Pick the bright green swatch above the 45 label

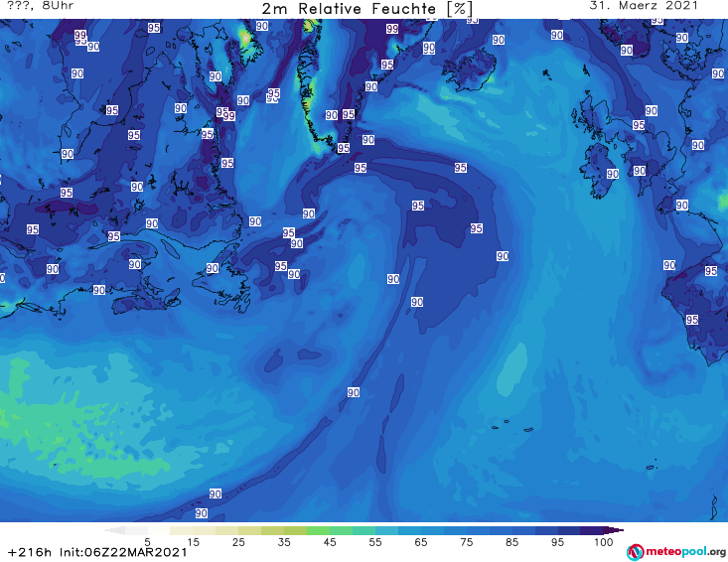click(x=318, y=530)
